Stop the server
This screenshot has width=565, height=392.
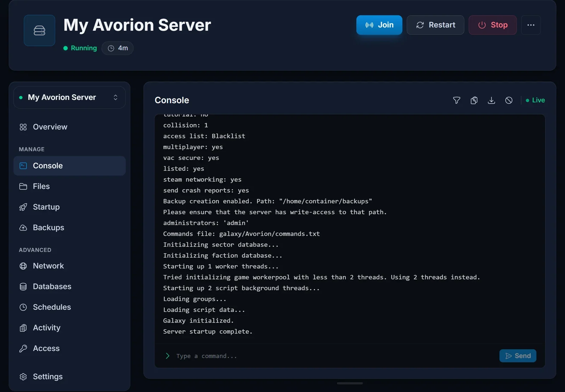pos(493,25)
